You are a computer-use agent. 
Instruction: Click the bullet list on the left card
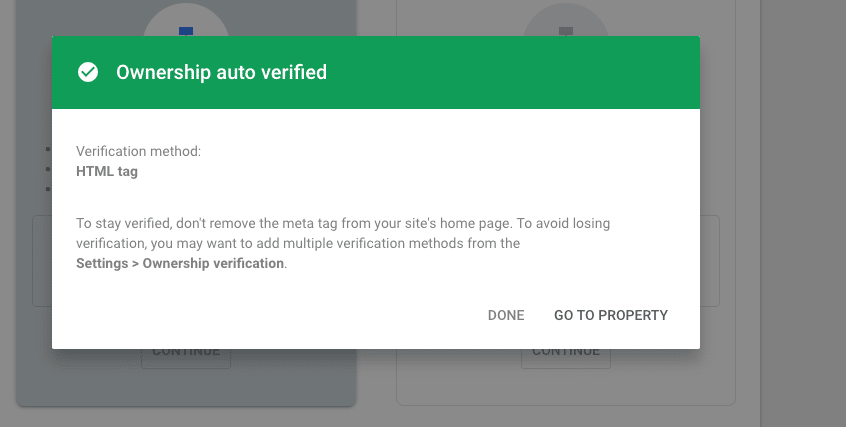tap(47, 170)
